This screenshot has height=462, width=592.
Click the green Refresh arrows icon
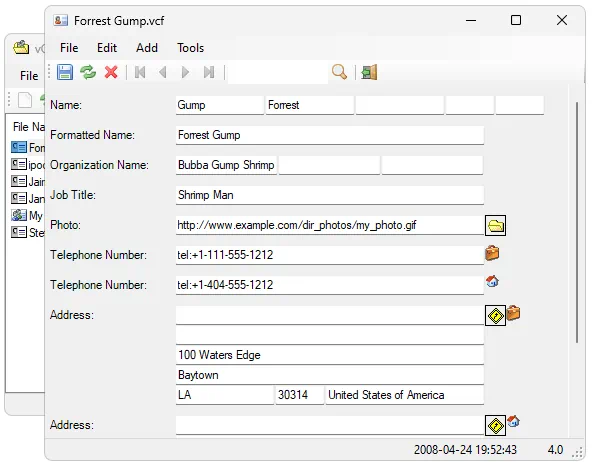click(x=88, y=72)
